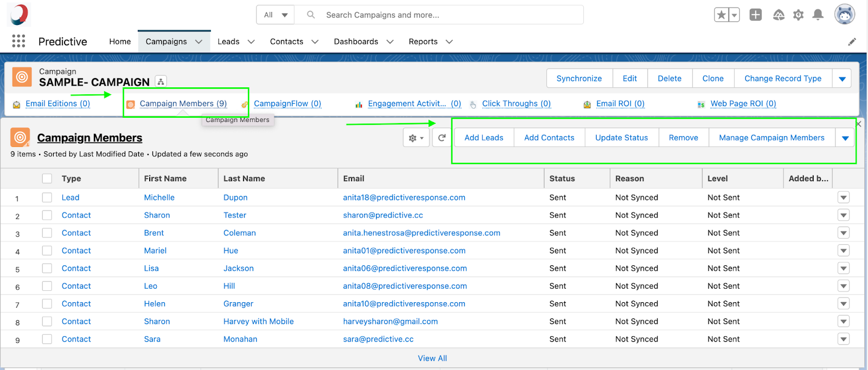Image resolution: width=868 pixels, height=370 pixels.
Task: Click the Click Throughs pointer icon
Action: 473,105
